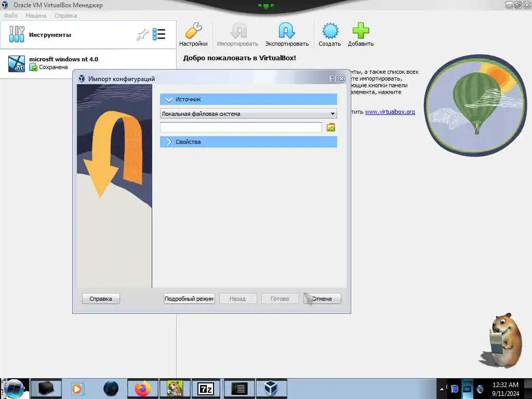Click the Готово button
This screenshot has height=399, width=532.
point(280,299)
